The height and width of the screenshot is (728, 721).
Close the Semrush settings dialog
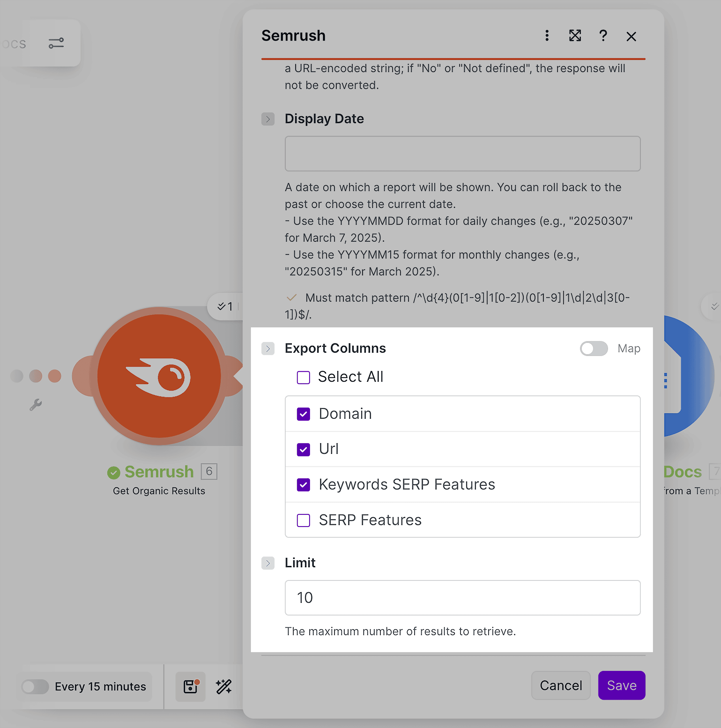[631, 37]
